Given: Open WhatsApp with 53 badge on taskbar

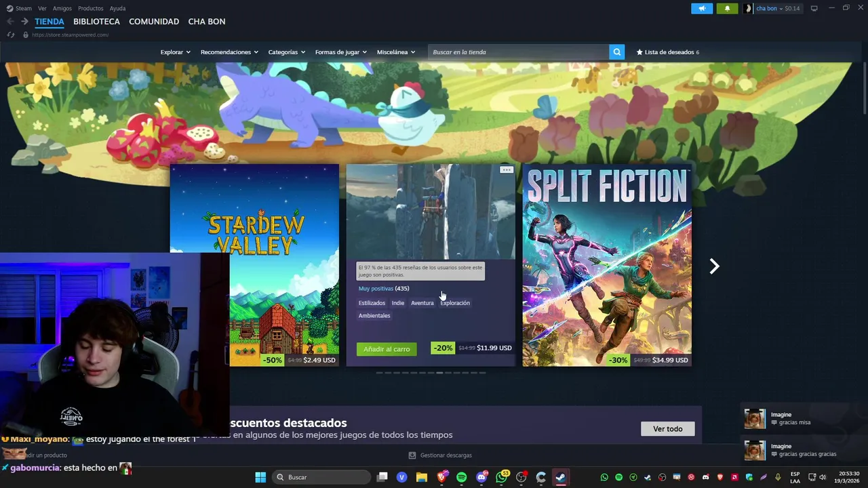Looking at the screenshot, I should click(502, 477).
